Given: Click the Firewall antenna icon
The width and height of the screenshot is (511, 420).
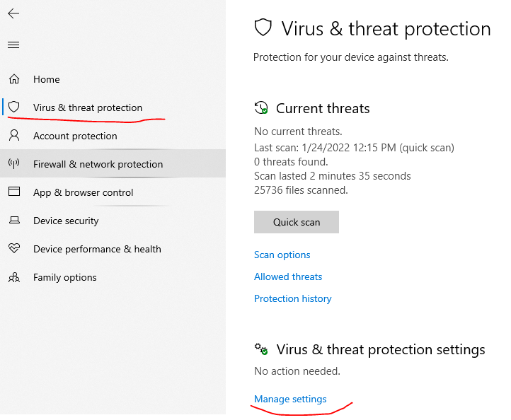Looking at the screenshot, I should click(x=13, y=163).
